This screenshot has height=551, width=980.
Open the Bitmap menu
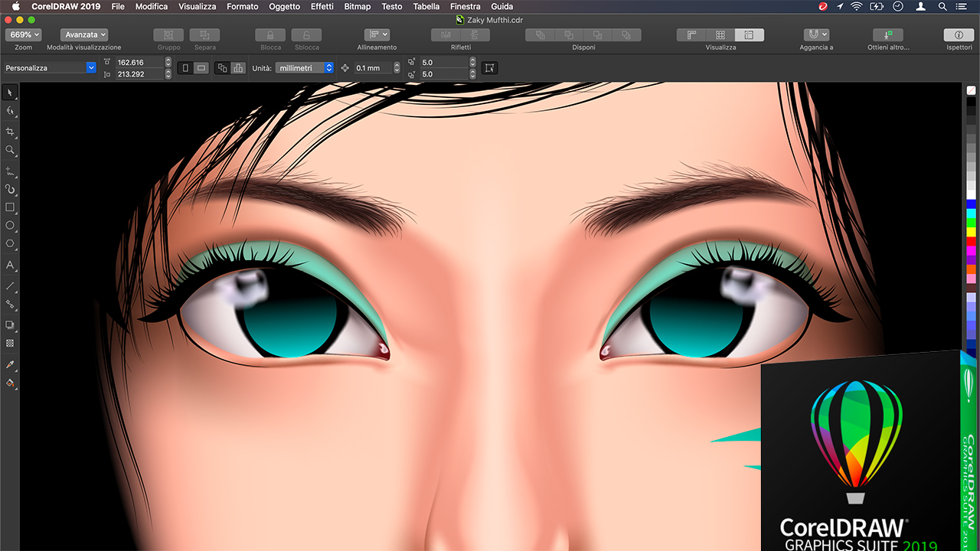(358, 6)
